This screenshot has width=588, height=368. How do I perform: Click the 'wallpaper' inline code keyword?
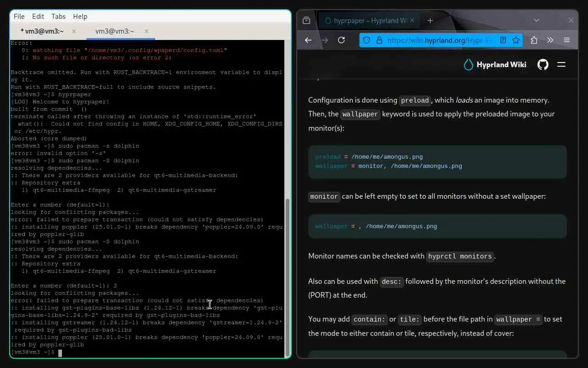pos(360,114)
